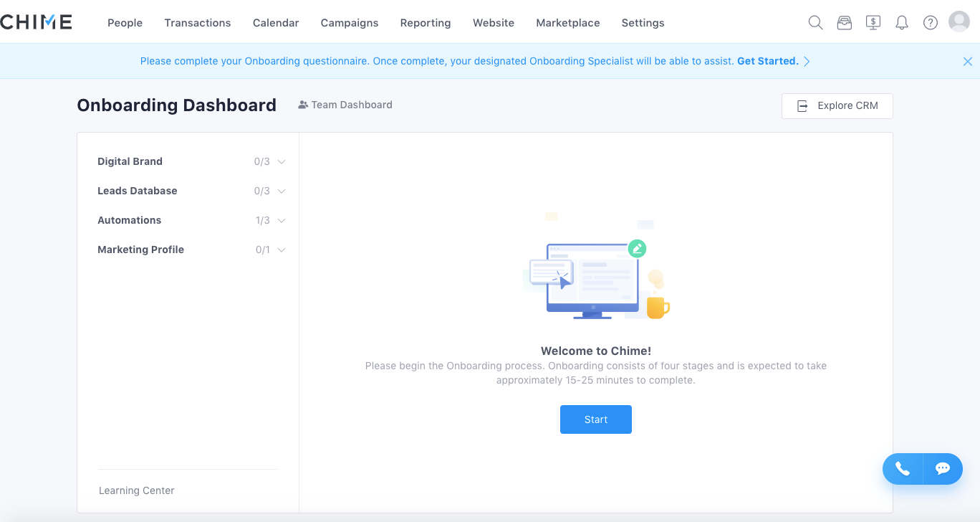Image resolution: width=980 pixels, height=522 pixels.
Task: Open the Reporting menu
Action: 426,23
